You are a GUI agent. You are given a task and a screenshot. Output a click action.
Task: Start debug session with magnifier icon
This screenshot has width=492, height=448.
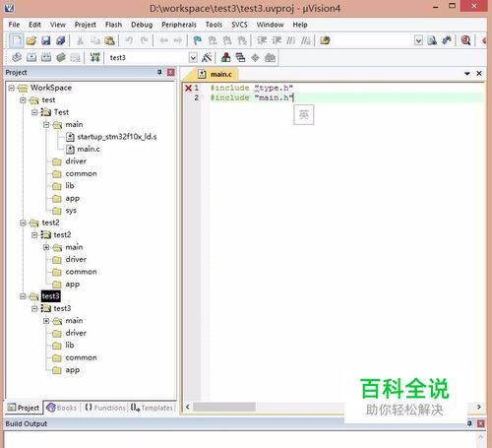click(x=465, y=40)
